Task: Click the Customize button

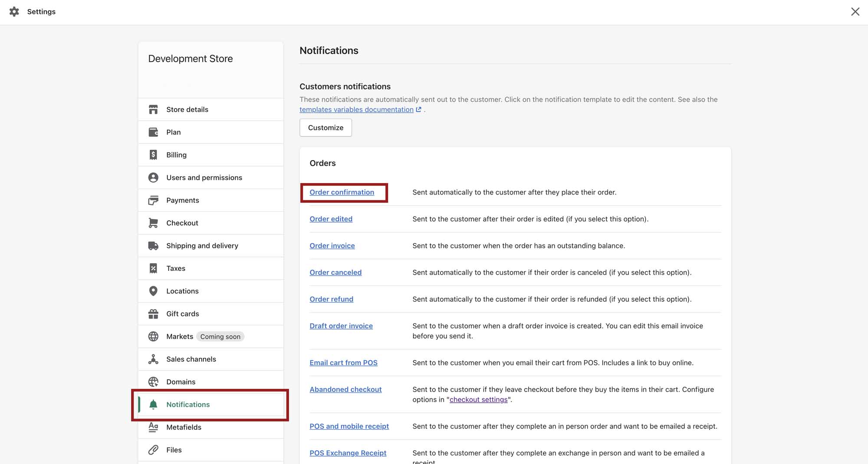Action: coord(325,128)
